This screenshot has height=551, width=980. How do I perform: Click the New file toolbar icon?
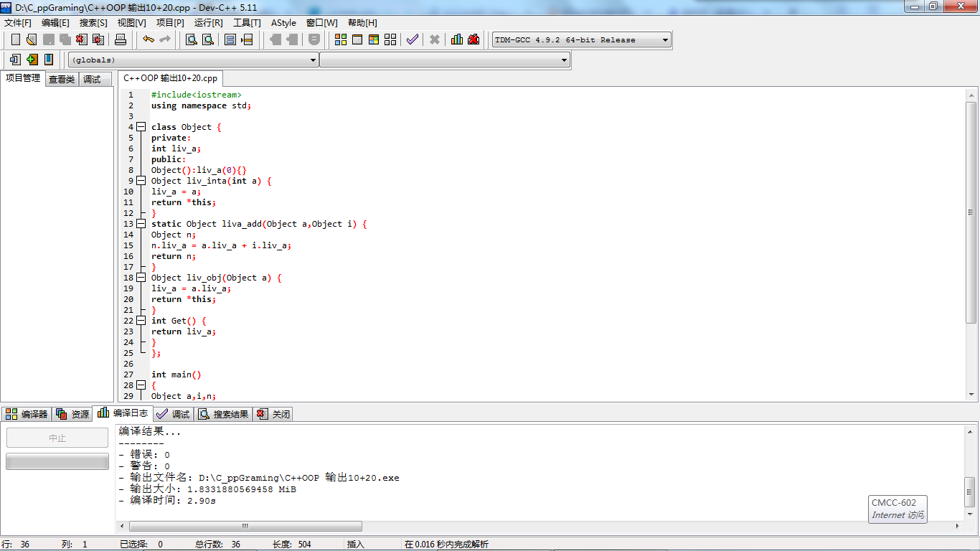15,39
